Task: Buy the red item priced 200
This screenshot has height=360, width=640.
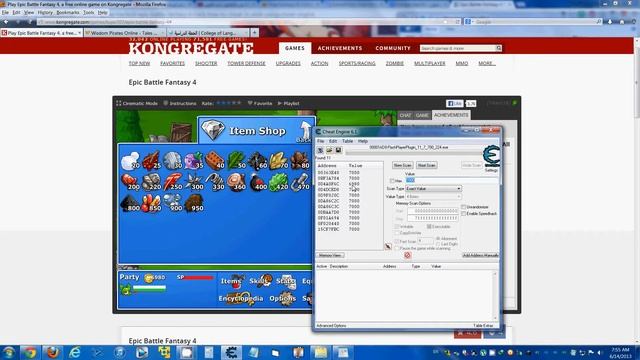Action: 131,182
